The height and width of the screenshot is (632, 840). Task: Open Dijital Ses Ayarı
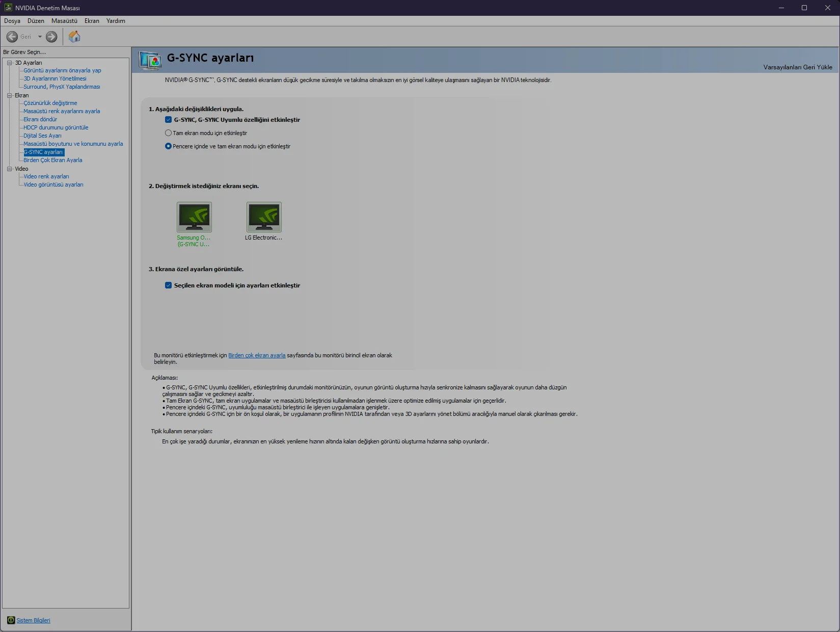click(42, 136)
